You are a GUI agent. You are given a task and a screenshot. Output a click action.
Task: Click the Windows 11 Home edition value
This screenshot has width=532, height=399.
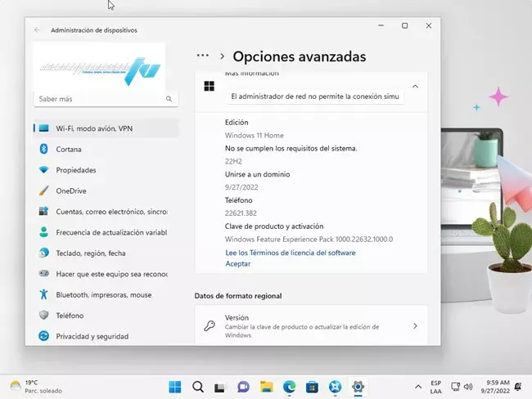pyautogui.click(x=254, y=135)
